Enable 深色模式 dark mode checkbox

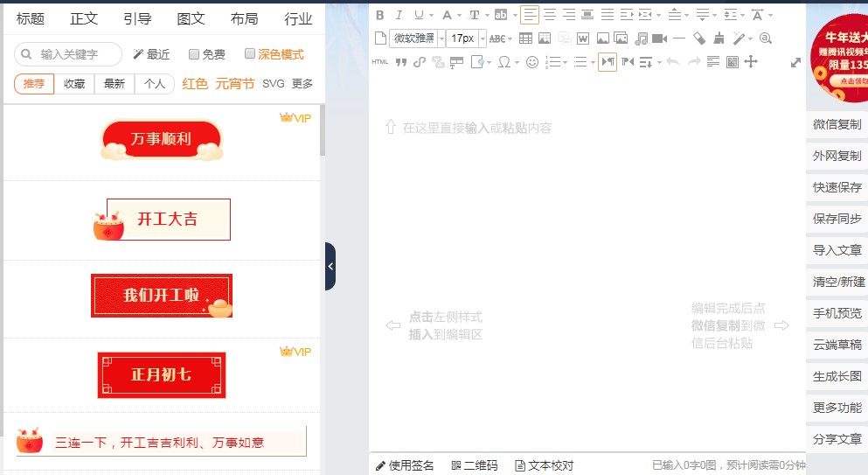[250, 53]
